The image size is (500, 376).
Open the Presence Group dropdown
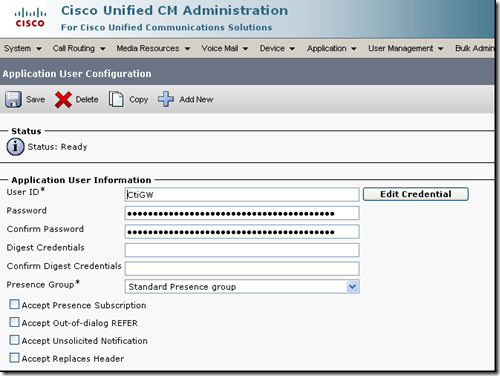coord(242,287)
